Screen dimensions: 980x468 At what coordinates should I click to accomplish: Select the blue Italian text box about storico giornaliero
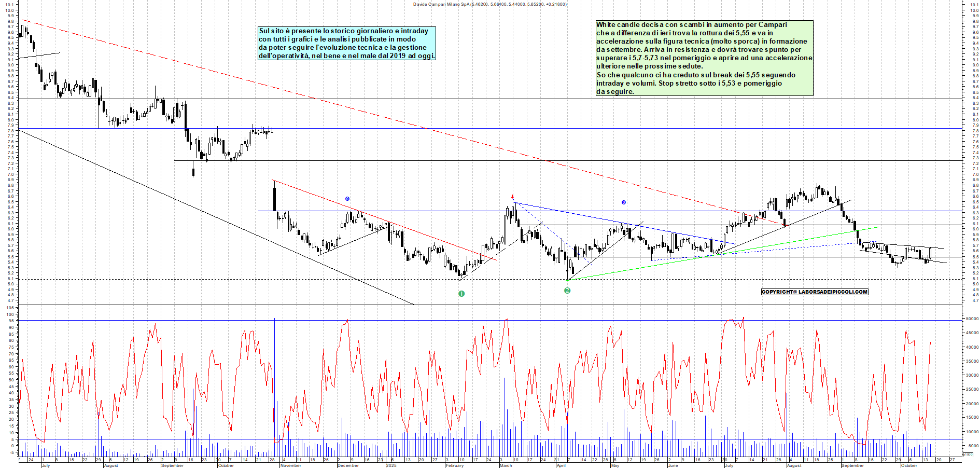point(346,43)
